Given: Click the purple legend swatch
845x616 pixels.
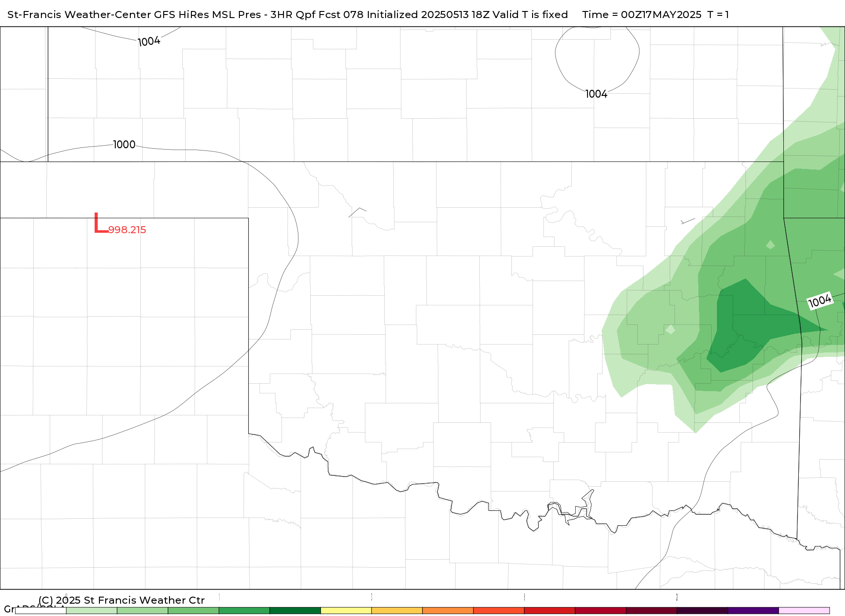Looking at the screenshot, I should tap(753, 611).
